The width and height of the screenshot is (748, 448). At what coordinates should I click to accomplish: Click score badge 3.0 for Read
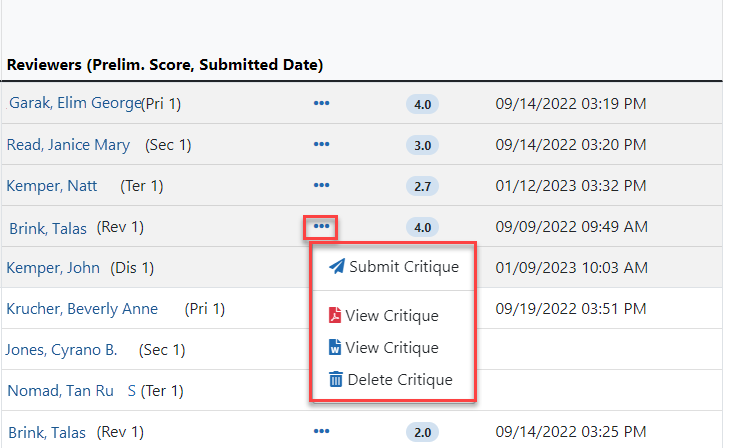(422, 145)
